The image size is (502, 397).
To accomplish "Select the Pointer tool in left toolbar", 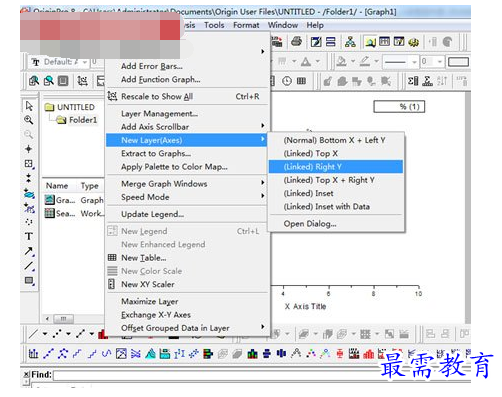I will point(29,106).
